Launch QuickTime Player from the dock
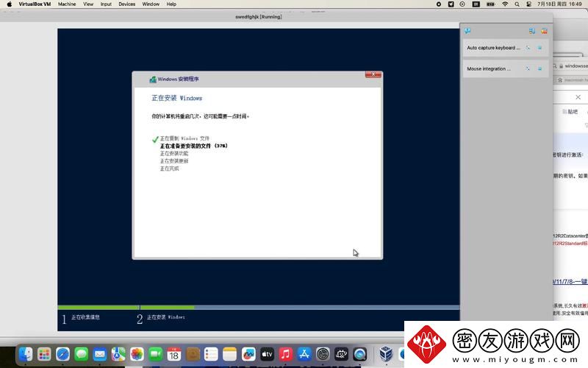Screen dimensions: 588x368 click(x=359, y=354)
